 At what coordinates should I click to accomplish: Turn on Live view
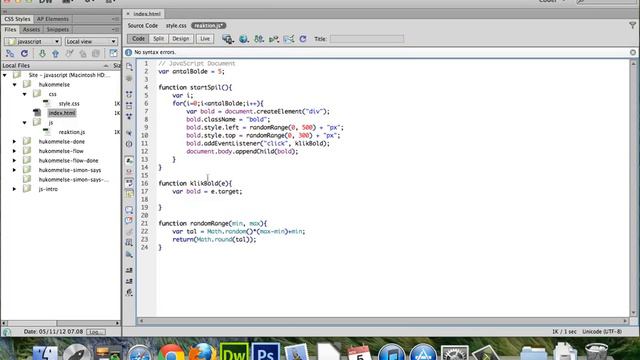coord(204,39)
